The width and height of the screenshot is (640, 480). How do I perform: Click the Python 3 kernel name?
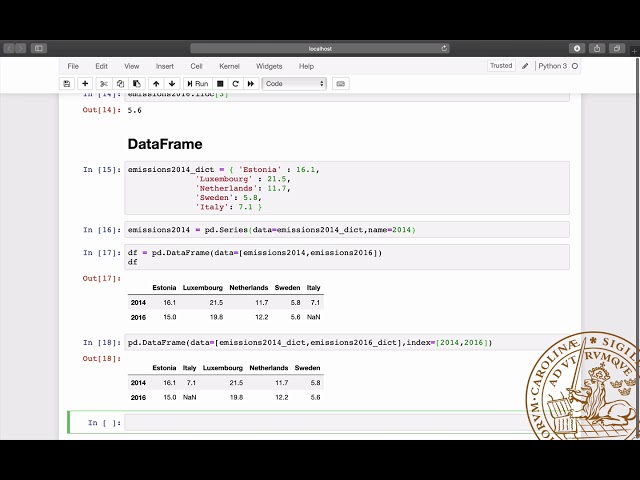pyautogui.click(x=552, y=66)
